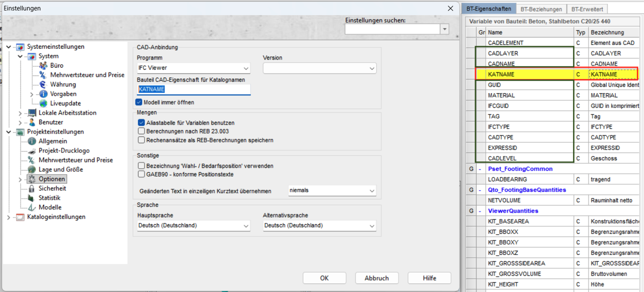The height and width of the screenshot is (292, 644).
Task: Click the OK button
Action: (324, 278)
